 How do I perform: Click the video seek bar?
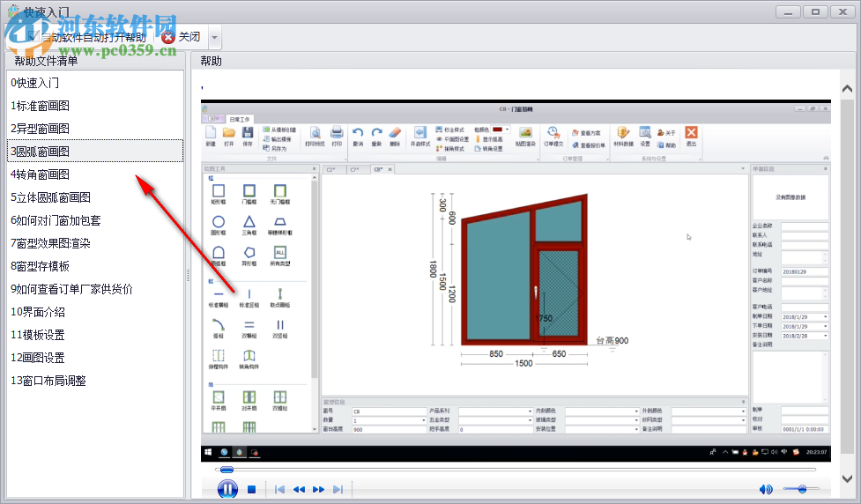pyautogui.click(x=515, y=470)
